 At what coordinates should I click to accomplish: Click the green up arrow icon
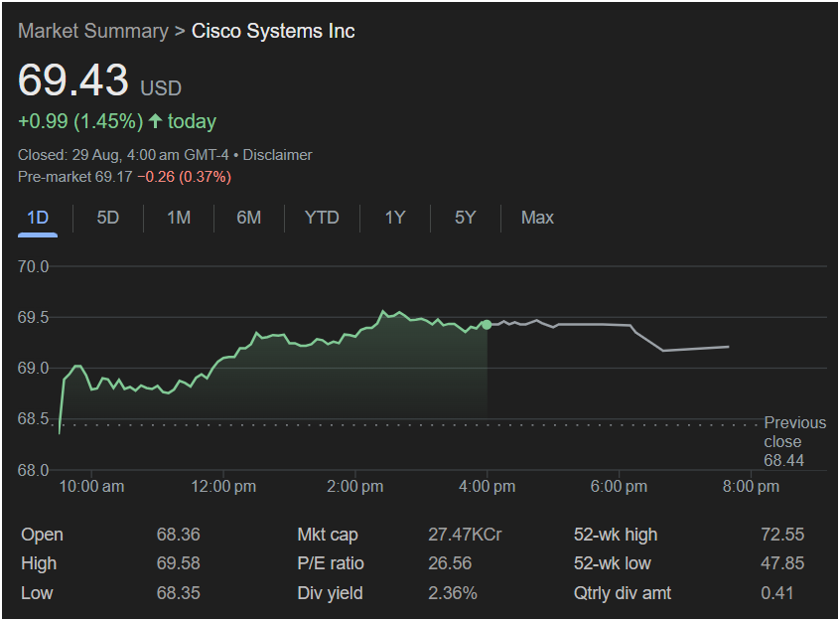click(x=155, y=121)
